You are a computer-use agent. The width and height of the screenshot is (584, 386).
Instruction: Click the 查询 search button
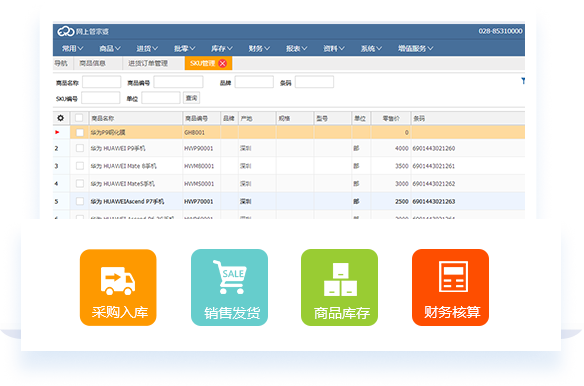point(191,98)
